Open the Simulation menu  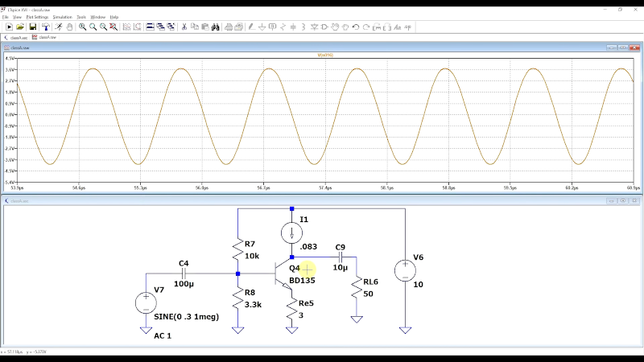(62, 17)
